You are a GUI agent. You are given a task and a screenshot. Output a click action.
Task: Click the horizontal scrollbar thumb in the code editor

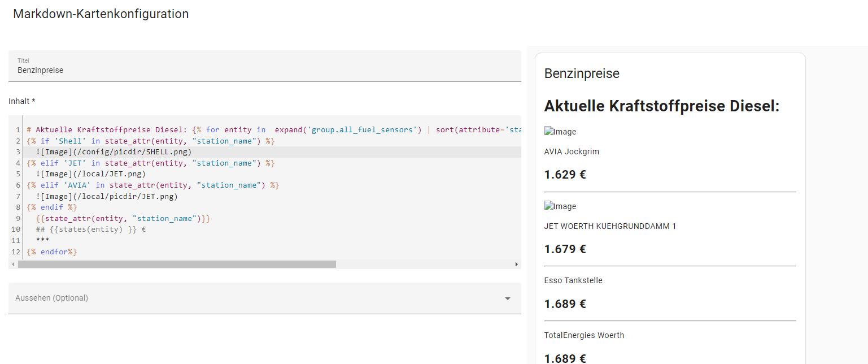click(177, 264)
